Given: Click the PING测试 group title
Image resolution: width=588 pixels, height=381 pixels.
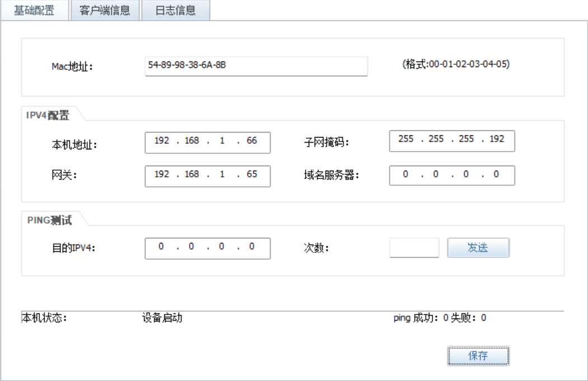Looking at the screenshot, I should tap(49, 220).
